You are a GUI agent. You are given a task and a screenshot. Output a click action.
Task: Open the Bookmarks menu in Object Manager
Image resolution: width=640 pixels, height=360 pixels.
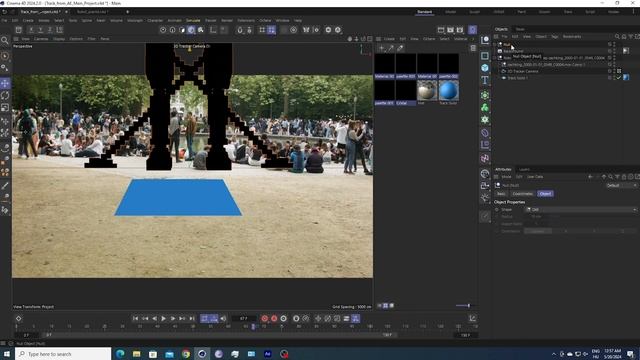[x=572, y=36]
